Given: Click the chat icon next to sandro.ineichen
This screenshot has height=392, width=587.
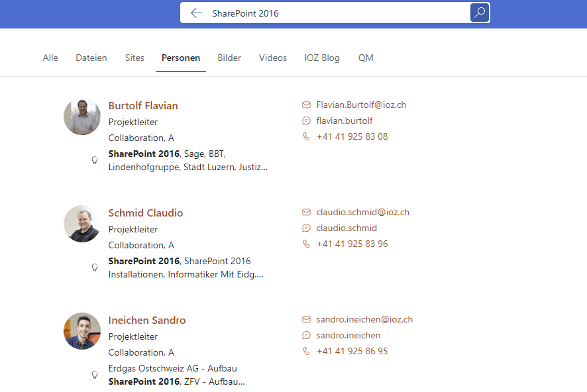Looking at the screenshot, I should (306, 335).
